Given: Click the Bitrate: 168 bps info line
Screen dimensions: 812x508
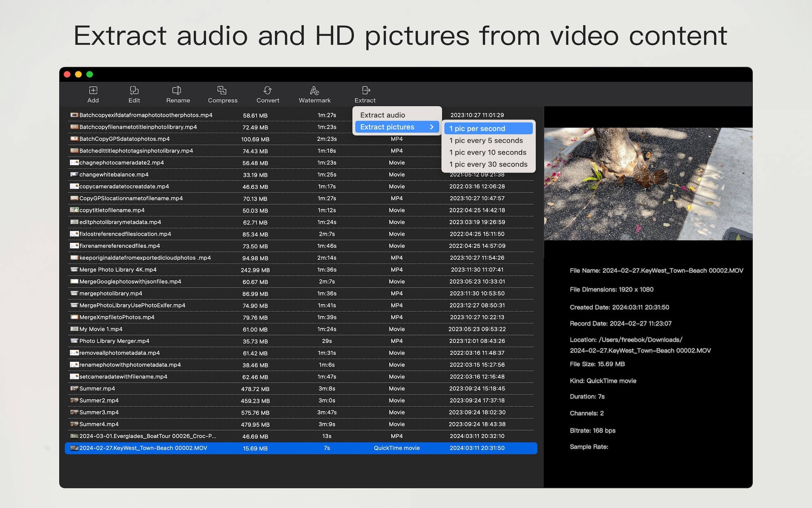Looking at the screenshot, I should [x=592, y=430].
